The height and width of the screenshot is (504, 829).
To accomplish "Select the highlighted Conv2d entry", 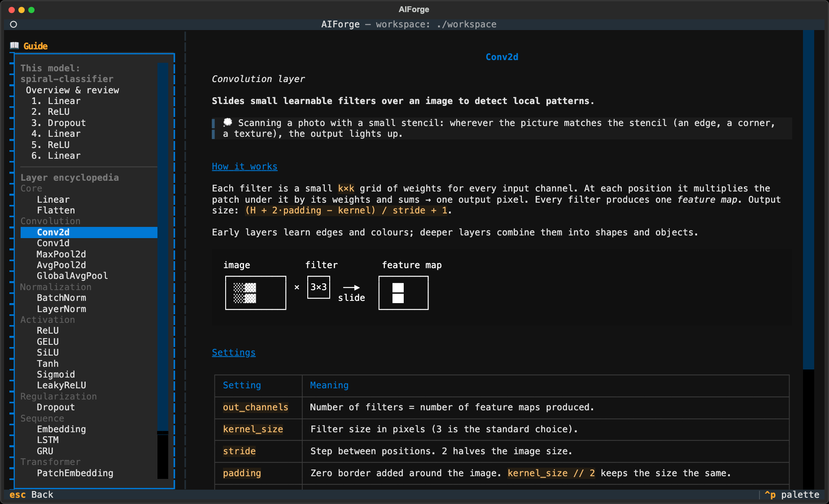I will click(89, 232).
